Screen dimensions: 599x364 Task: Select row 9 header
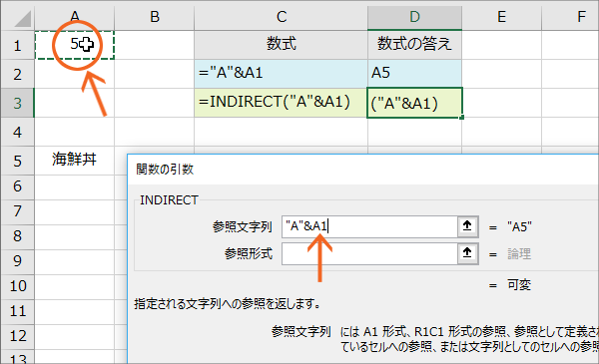pos(17,261)
